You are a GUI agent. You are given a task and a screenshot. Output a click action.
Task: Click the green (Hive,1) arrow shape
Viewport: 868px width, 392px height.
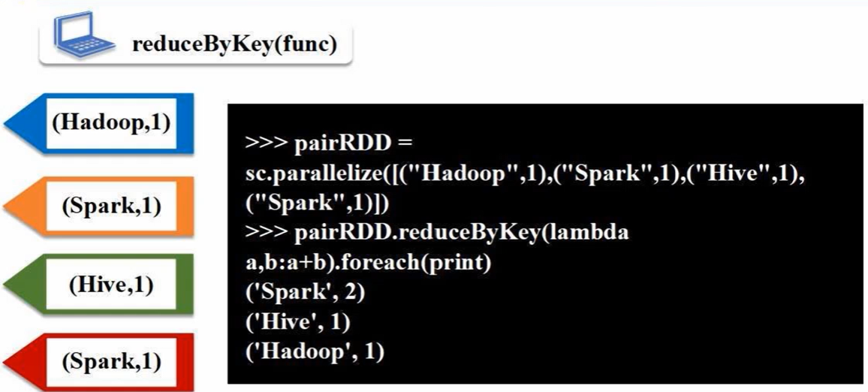pyautogui.click(x=99, y=285)
